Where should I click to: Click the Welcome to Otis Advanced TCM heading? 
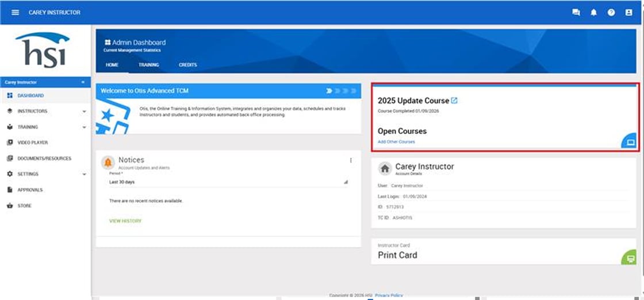144,90
